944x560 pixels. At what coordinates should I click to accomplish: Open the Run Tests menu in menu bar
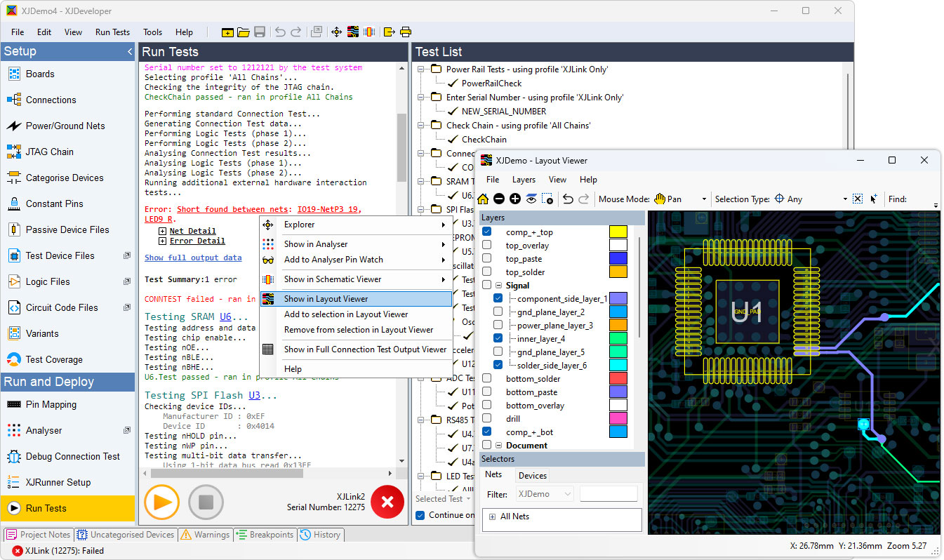coord(112,32)
